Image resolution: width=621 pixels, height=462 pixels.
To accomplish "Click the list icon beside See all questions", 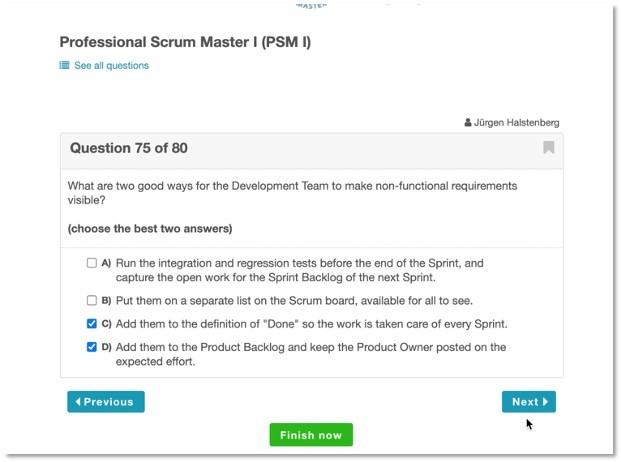I will coord(65,66).
